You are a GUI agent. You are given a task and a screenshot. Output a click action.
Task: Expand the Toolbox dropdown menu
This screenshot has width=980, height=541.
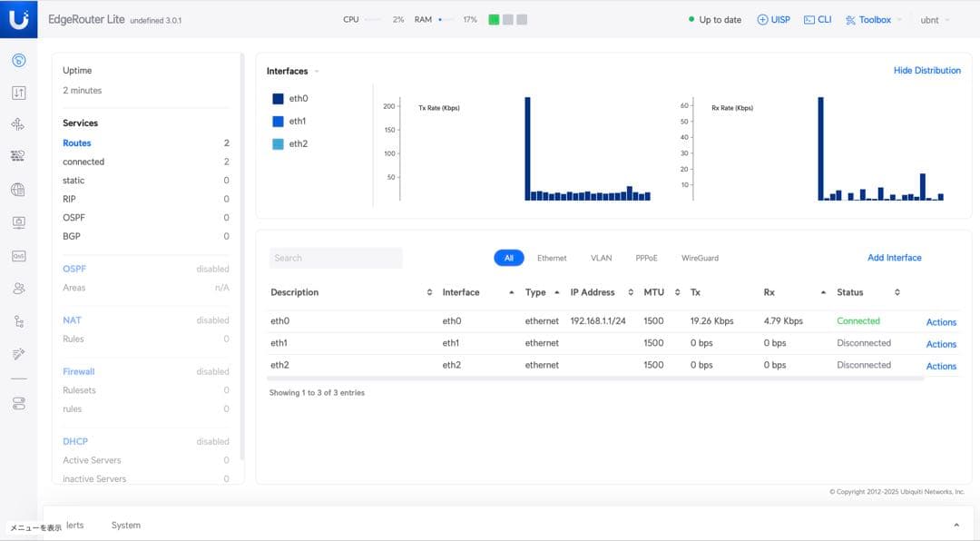point(873,19)
